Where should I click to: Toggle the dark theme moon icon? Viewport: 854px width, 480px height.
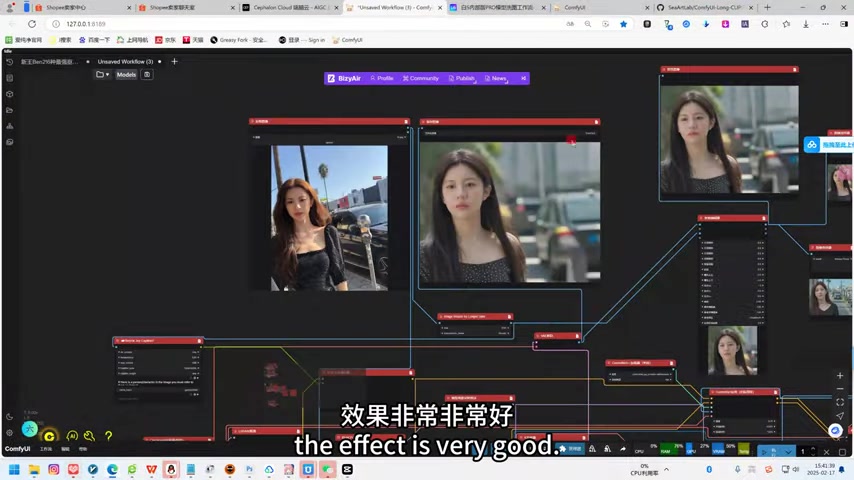(9, 417)
